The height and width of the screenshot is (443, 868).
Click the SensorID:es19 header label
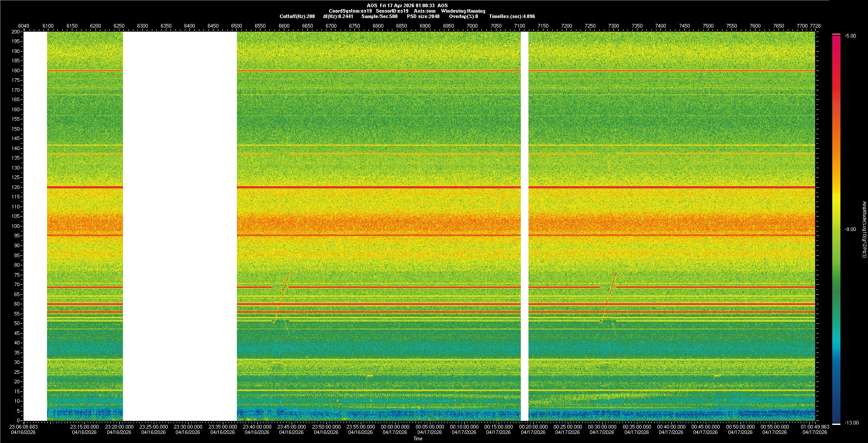pyautogui.click(x=392, y=11)
